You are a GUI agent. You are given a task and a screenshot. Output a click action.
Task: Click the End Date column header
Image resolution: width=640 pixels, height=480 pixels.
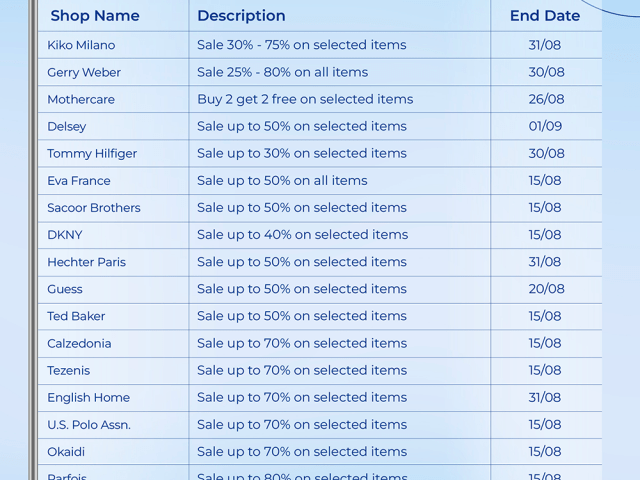(x=545, y=16)
